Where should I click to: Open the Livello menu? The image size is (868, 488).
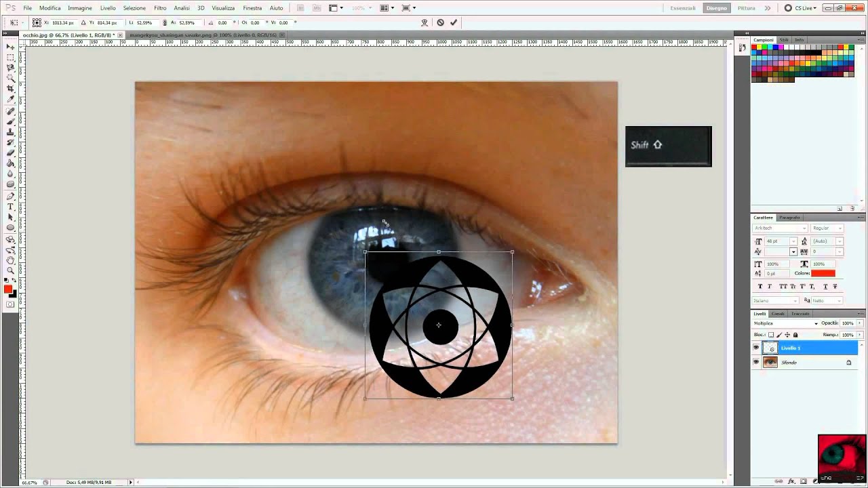click(x=108, y=8)
